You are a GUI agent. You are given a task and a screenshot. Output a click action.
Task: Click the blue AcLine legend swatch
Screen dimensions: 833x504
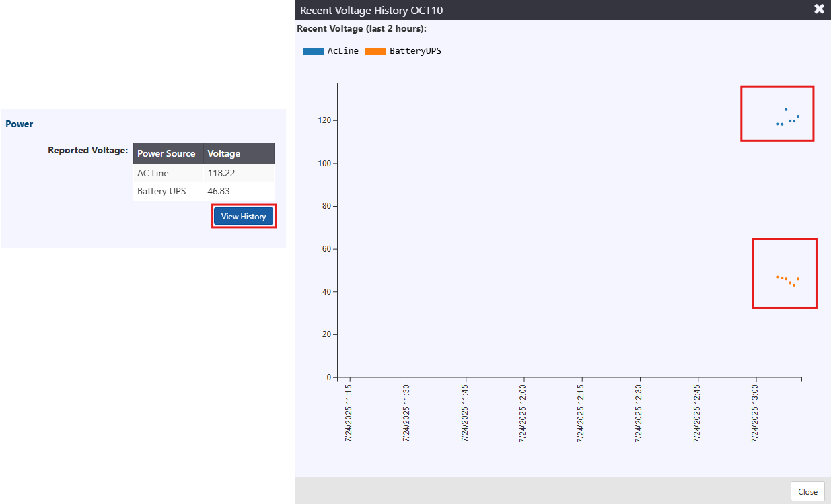click(x=314, y=51)
